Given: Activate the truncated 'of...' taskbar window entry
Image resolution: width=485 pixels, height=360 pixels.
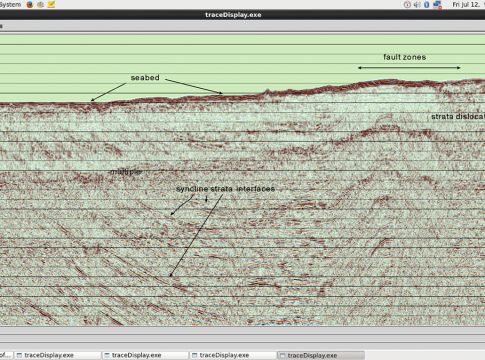Looking at the screenshot, I should (6, 355).
